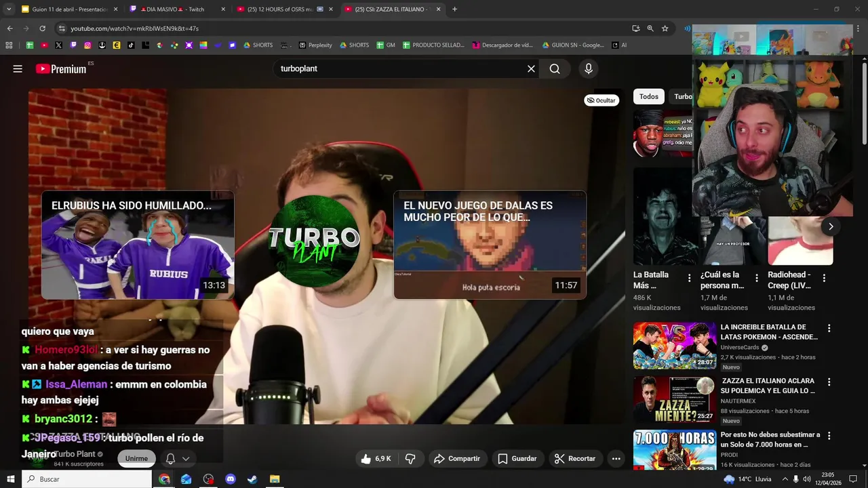Viewport: 868px width, 488px height.
Task: Click the Windows Start button
Action: click(x=11, y=479)
